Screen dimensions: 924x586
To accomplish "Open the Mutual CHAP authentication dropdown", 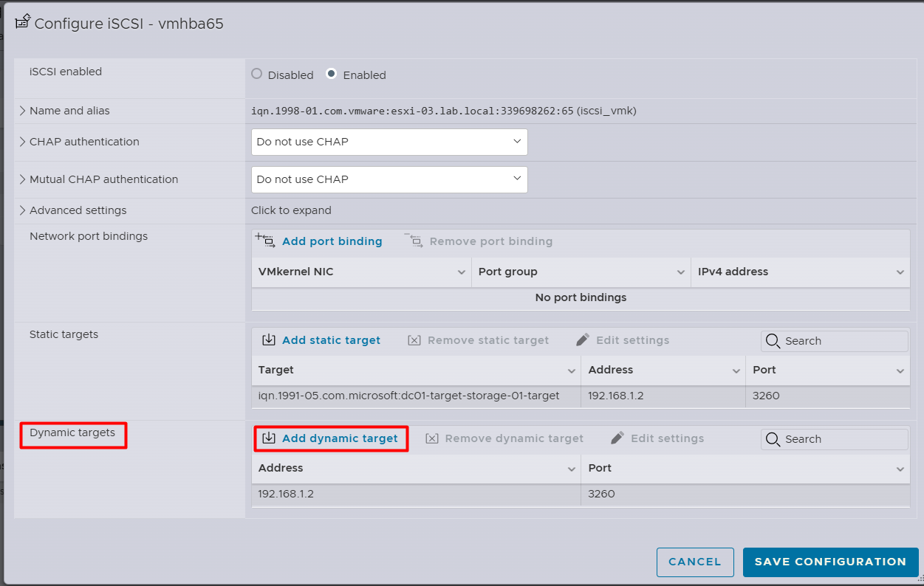I will tap(389, 179).
